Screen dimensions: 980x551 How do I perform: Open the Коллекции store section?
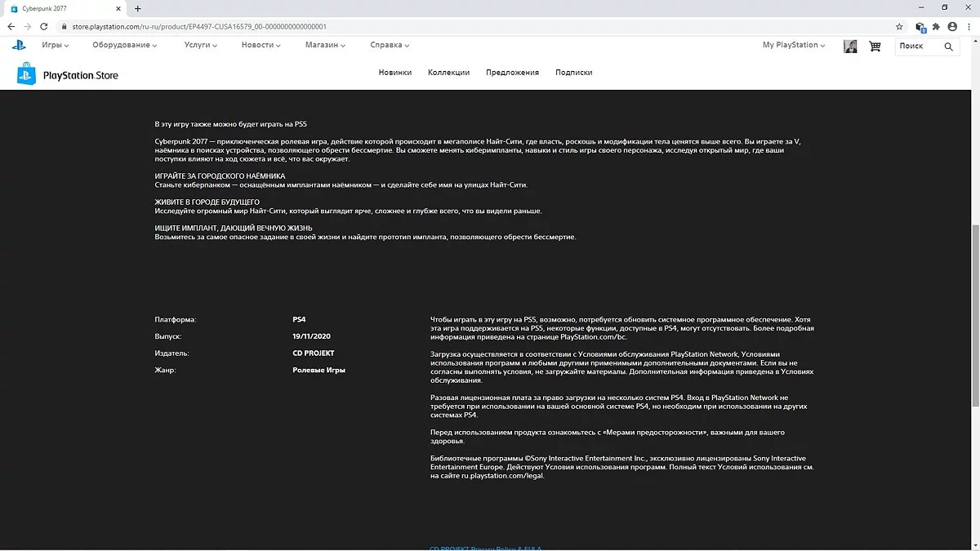(448, 73)
